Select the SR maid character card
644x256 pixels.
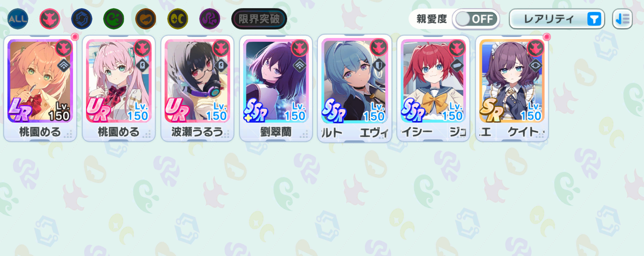click(x=512, y=88)
